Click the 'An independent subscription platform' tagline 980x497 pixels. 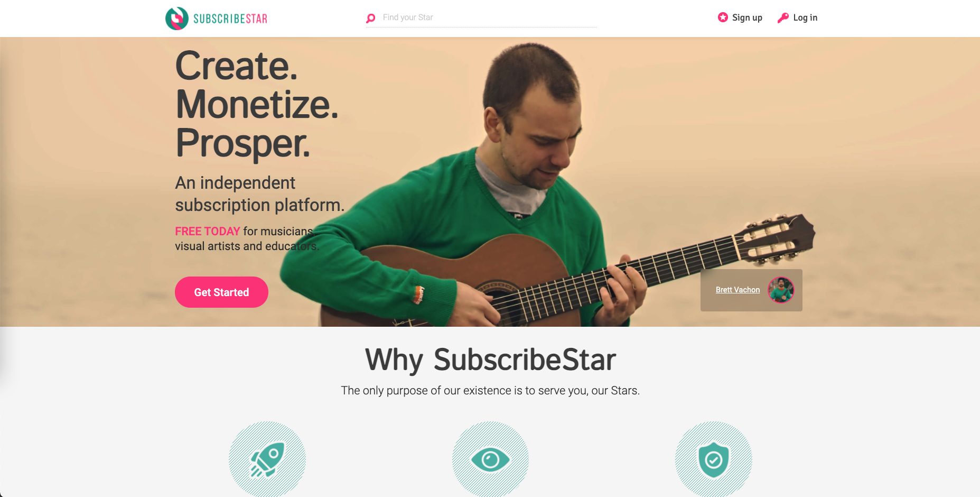(259, 194)
